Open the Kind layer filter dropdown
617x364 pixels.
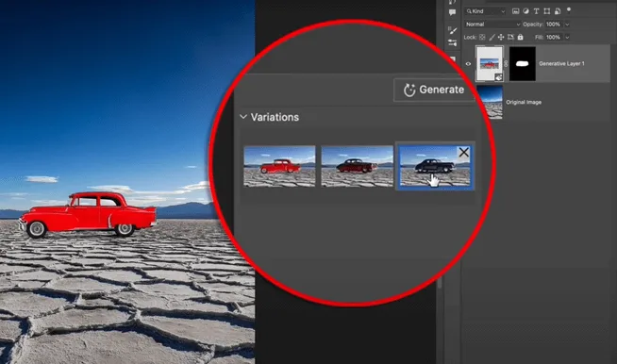point(486,11)
